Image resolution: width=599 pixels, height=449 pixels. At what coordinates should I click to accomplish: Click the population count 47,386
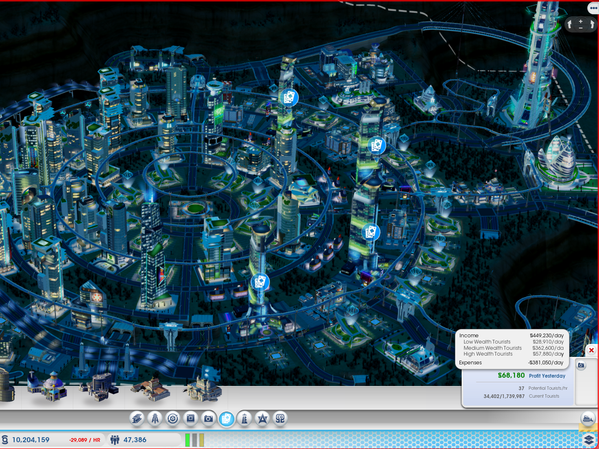pyautogui.click(x=135, y=440)
